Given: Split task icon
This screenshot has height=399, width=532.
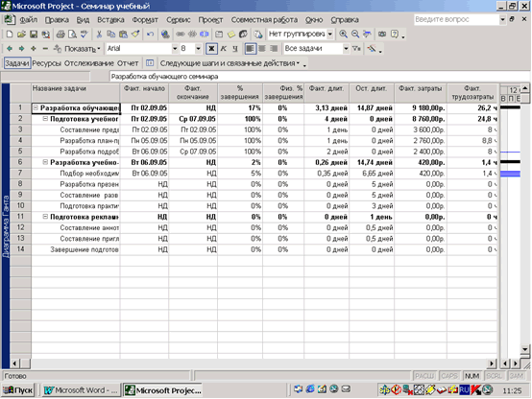Looking at the screenshot, I should pos(205,35).
